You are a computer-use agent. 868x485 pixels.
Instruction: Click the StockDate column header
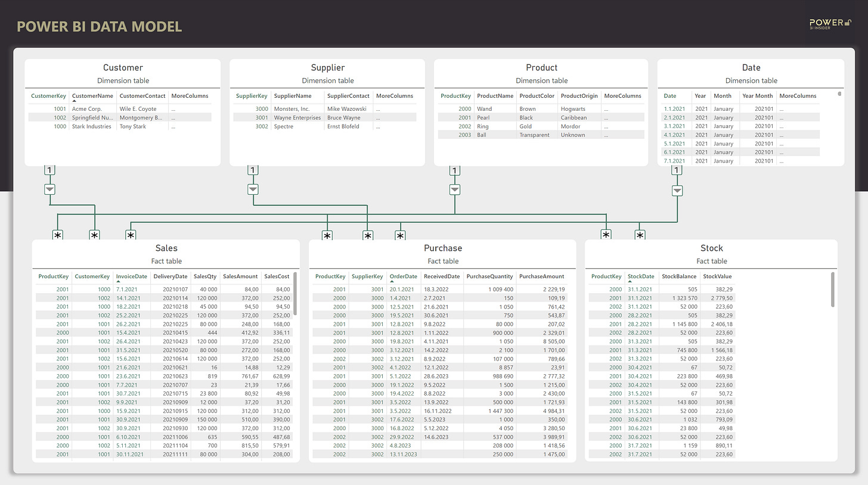click(x=641, y=276)
